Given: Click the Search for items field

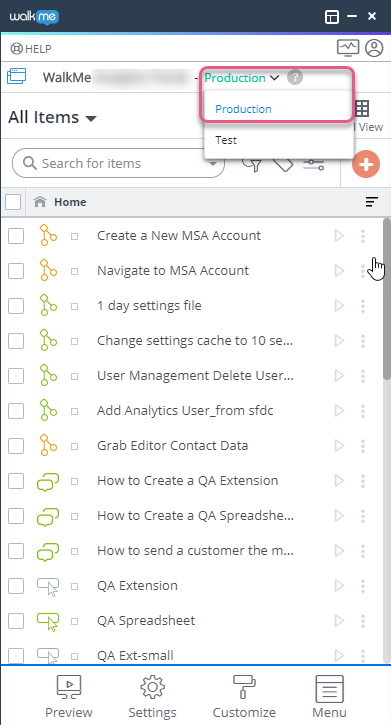Looking at the screenshot, I should 118,163.
